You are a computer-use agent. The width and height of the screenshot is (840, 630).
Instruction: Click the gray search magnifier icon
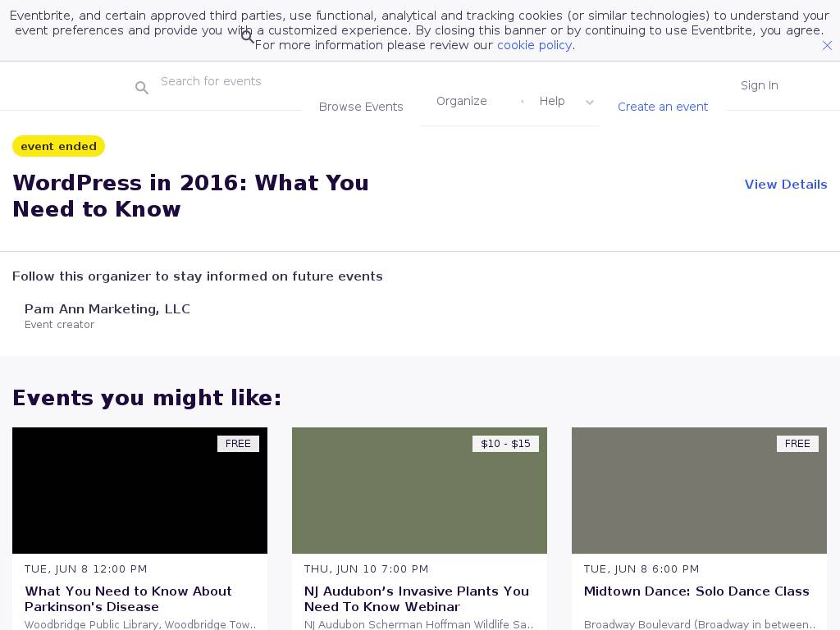142,88
